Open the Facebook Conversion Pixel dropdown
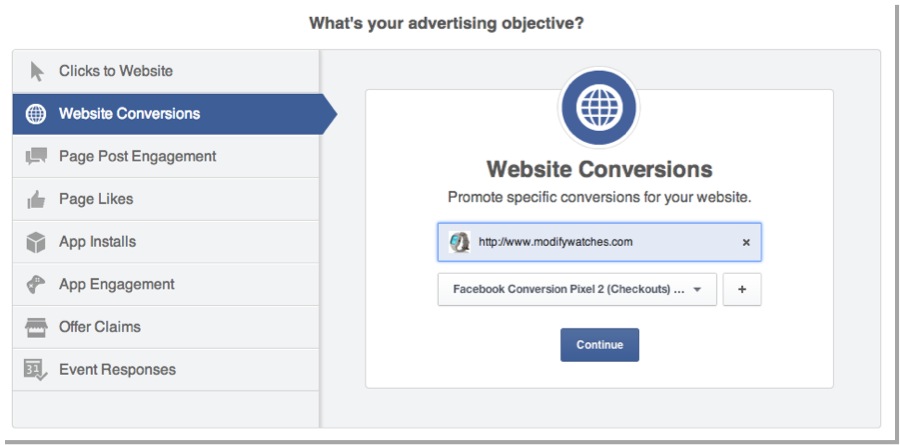 (577, 290)
